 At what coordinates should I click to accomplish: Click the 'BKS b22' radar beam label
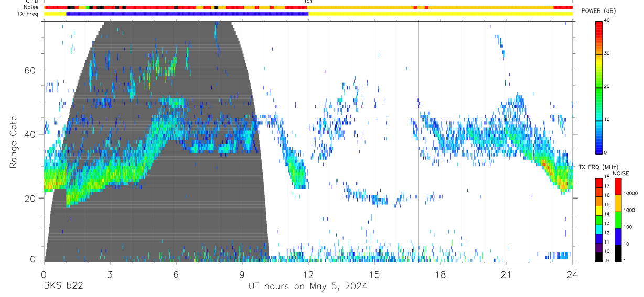(x=63, y=287)
